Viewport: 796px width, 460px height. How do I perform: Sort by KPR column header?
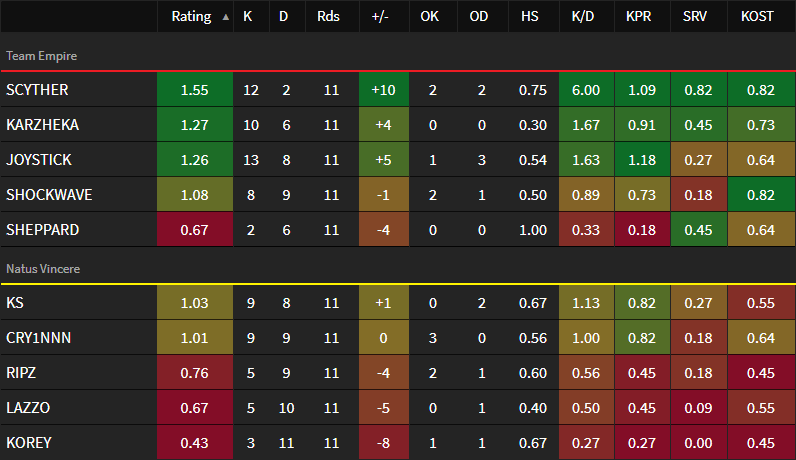point(641,17)
